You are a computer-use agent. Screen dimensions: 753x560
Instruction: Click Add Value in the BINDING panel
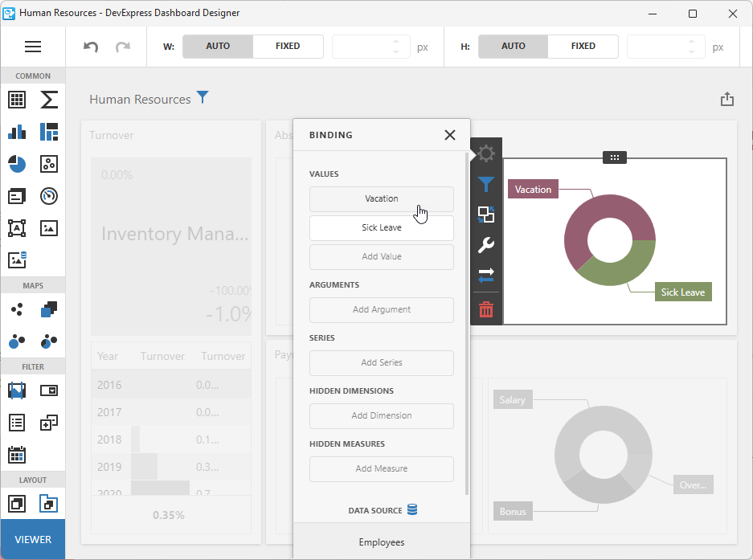pos(381,256)
